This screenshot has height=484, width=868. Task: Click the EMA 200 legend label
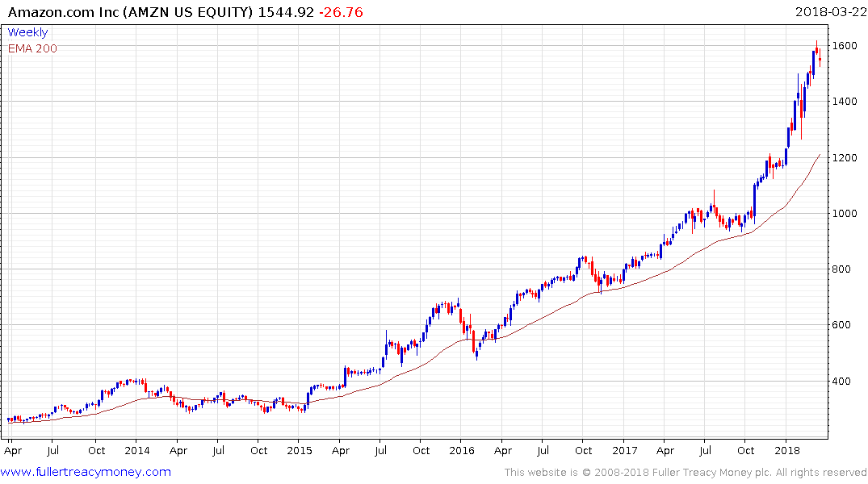tap(32, 48)
